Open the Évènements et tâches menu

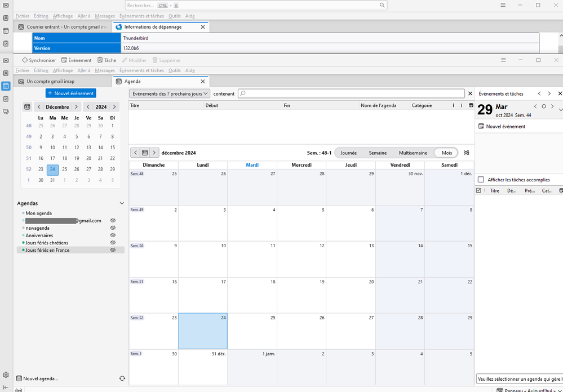pos(141,70)
